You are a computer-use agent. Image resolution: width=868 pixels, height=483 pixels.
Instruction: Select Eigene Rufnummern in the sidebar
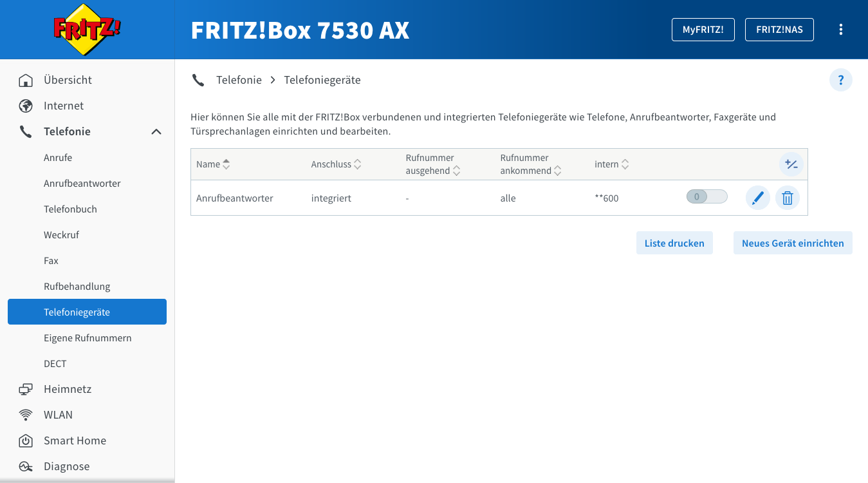click(x=88, y=338)
